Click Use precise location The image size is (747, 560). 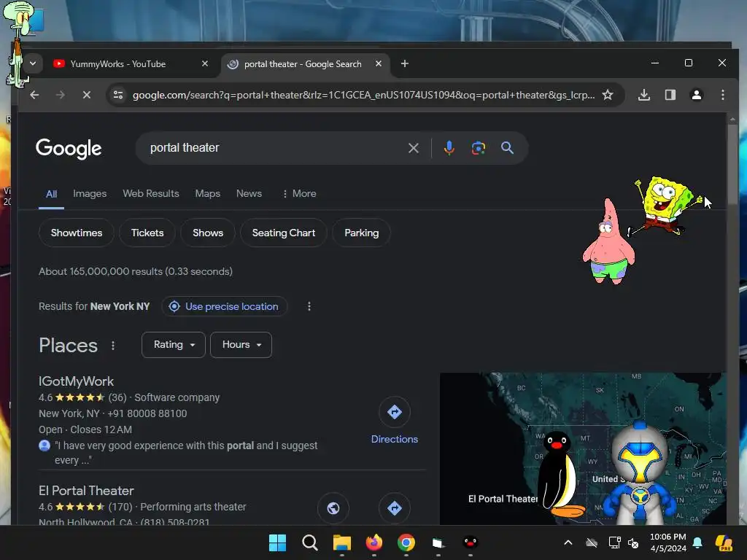(x=225, y=306)
